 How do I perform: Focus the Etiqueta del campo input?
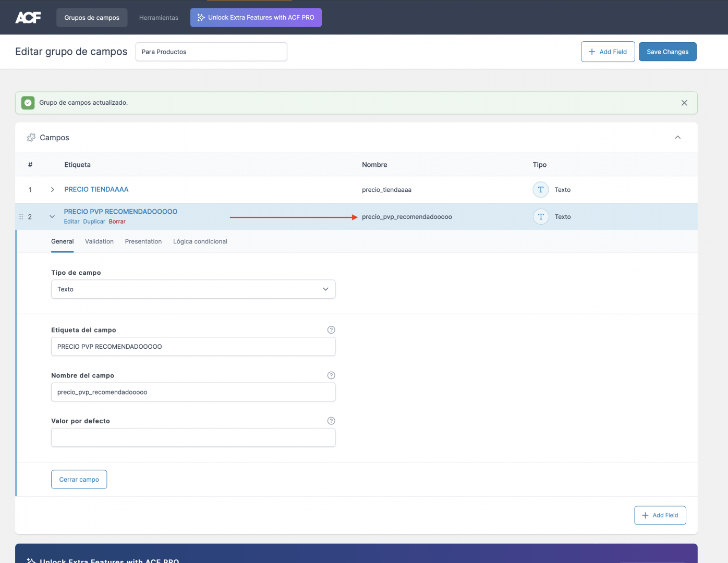pos(193,347)
